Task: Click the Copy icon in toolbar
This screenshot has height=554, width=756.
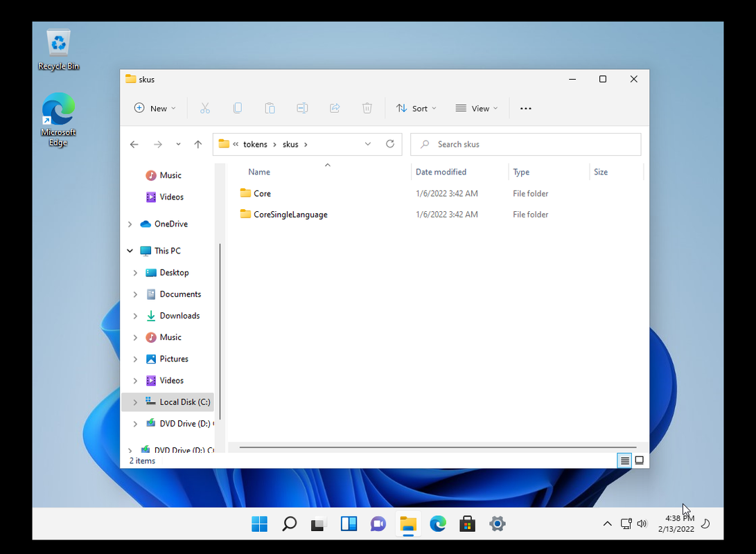Action: coord(237,109)
